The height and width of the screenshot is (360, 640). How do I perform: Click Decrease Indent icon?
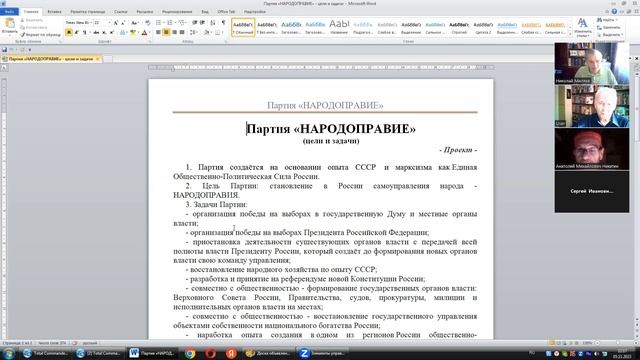coord(194,22)
